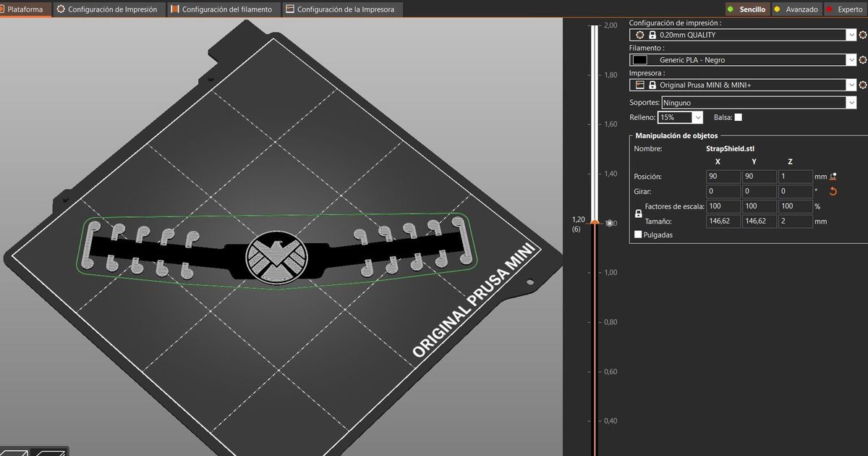Click the Posición X input field

coord(722,175)
